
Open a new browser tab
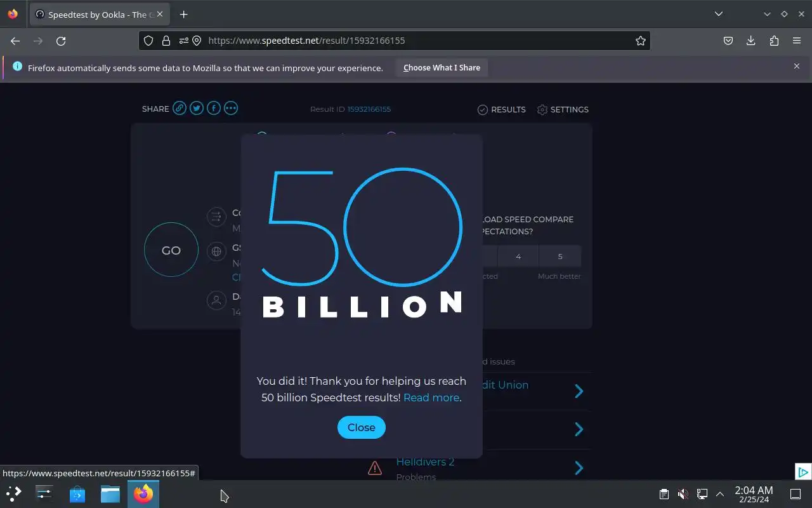click(x=183, y=15)
